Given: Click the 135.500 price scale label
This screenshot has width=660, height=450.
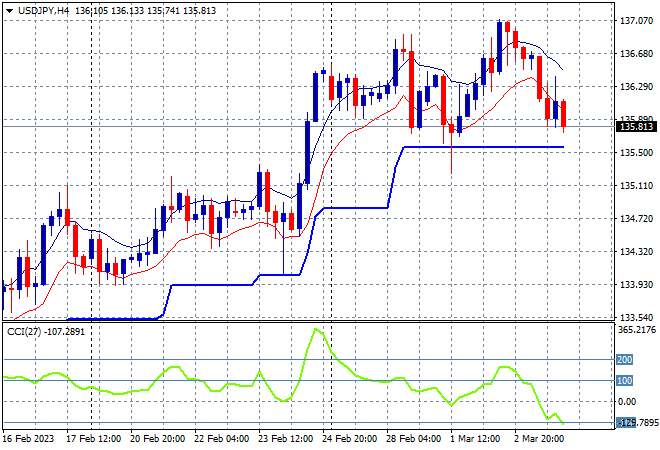Looking at the screenshot, I should tap(637, 152).
